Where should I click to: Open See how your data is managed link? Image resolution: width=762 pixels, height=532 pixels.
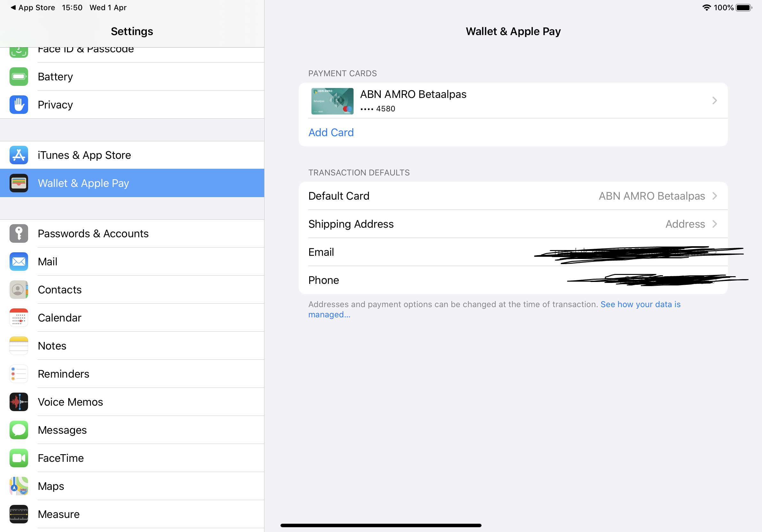click(x=640, y=305)
